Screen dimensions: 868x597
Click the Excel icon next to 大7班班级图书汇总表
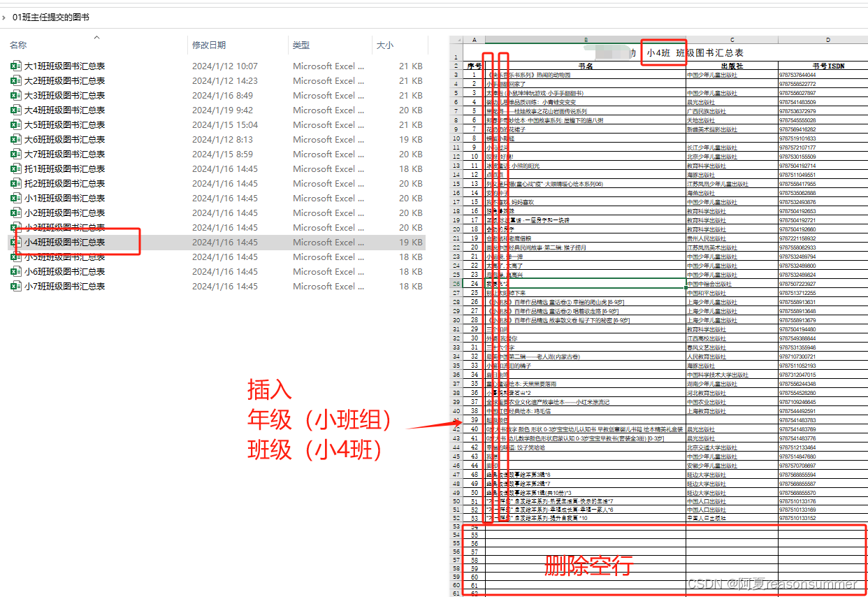(x=17, y=154)
